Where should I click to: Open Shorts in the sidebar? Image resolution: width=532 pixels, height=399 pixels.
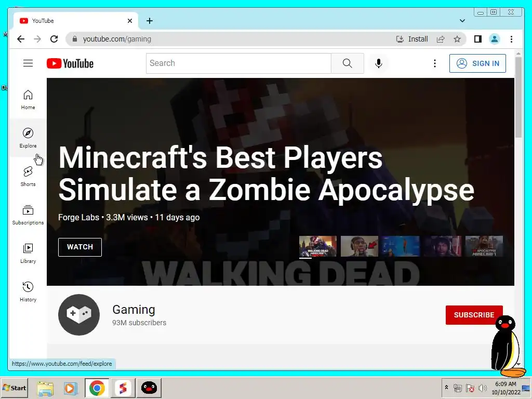pyautogui.click(x=28, y=176)
